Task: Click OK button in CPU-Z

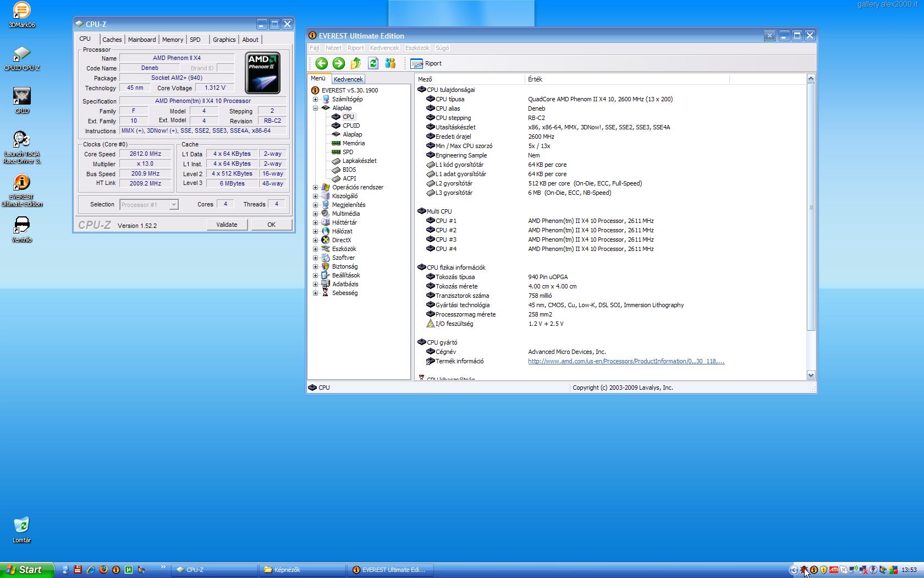Action: pyautogui.click(x=271, y=225)
